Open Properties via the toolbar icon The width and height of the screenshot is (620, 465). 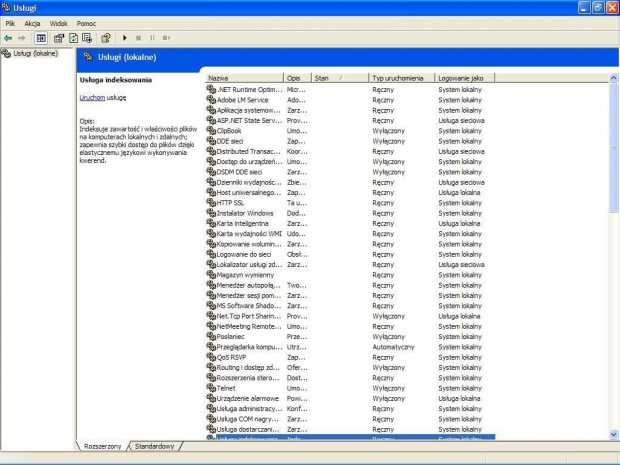59,38
